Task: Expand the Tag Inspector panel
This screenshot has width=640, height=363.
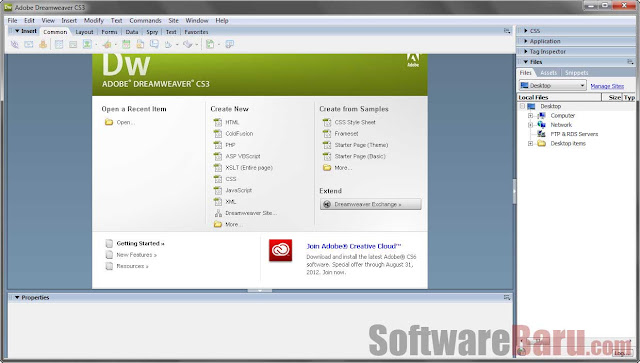Action: click(526, 51)
